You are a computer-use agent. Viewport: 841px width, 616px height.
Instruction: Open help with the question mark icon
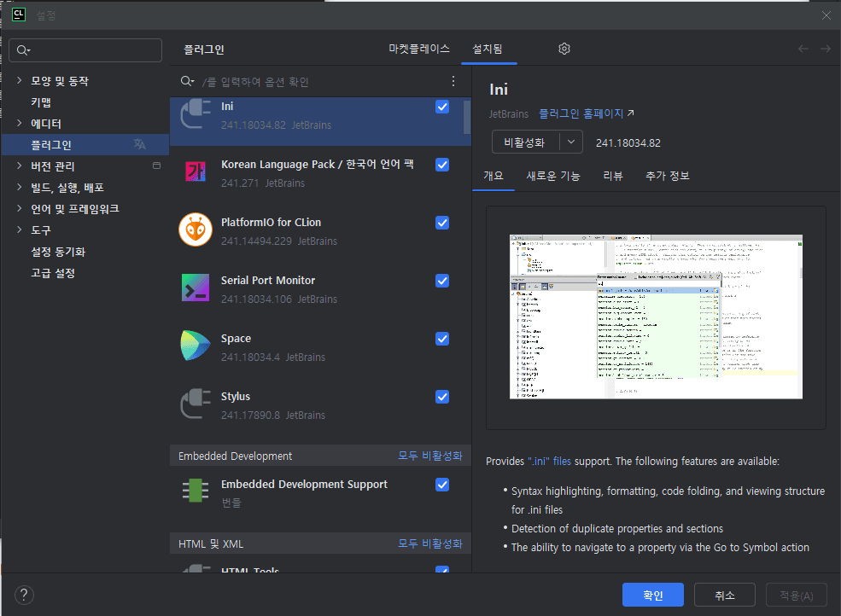tap(25, 595)
